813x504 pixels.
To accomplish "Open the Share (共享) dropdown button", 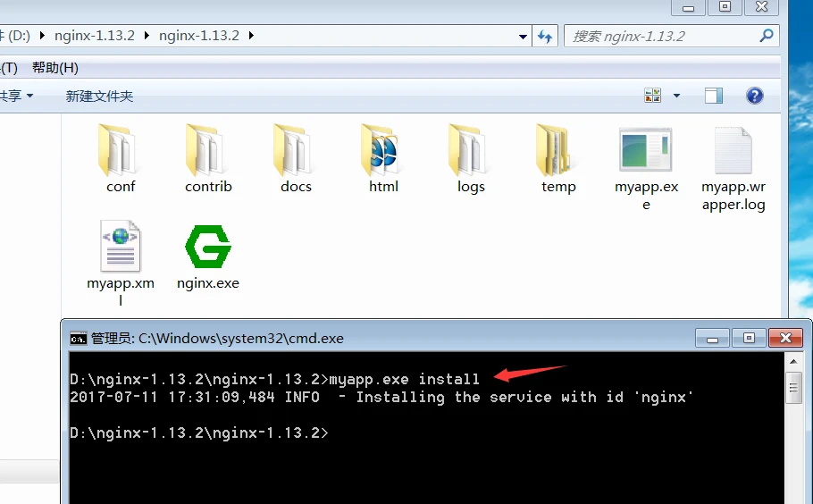I will [x=17, y=96].
